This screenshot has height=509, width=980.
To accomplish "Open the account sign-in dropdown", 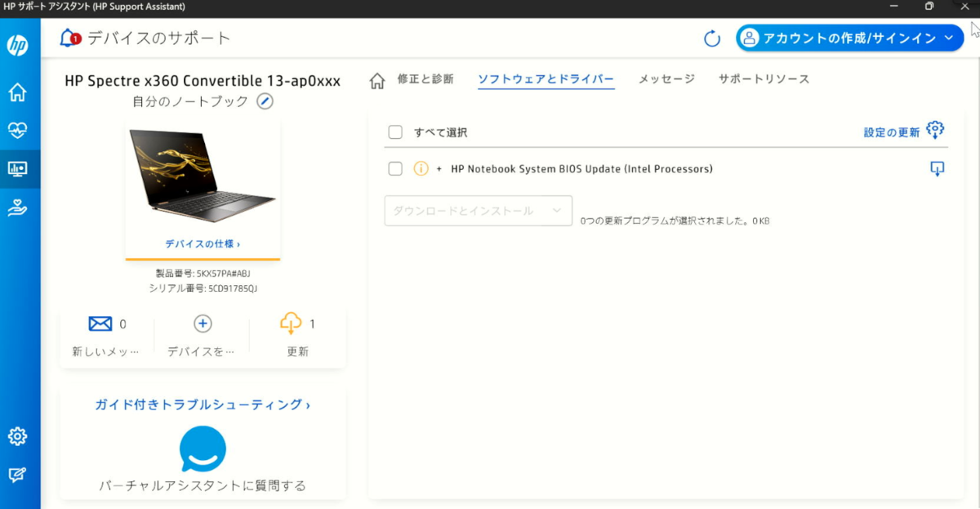I will coord(849,38).
